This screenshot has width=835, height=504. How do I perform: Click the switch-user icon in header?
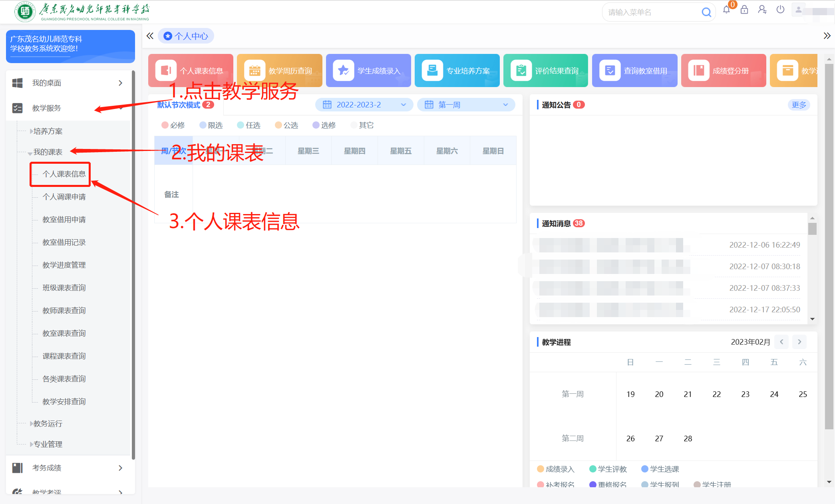tap(762, 10)
